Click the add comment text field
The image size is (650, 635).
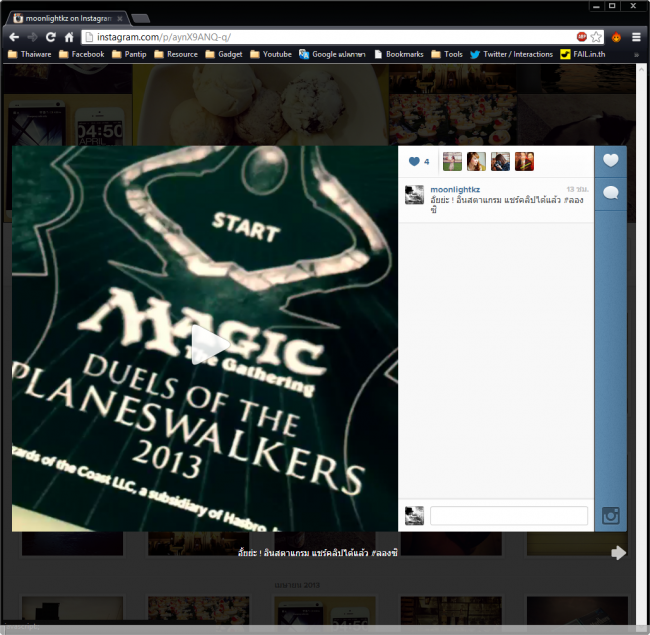click(x=509, y=516)
